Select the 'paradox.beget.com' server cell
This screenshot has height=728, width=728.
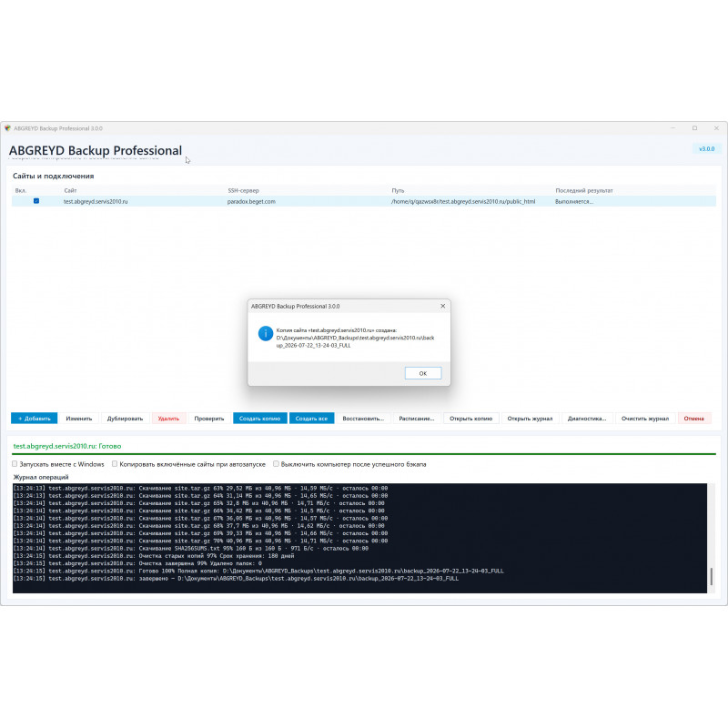point(251,201)
